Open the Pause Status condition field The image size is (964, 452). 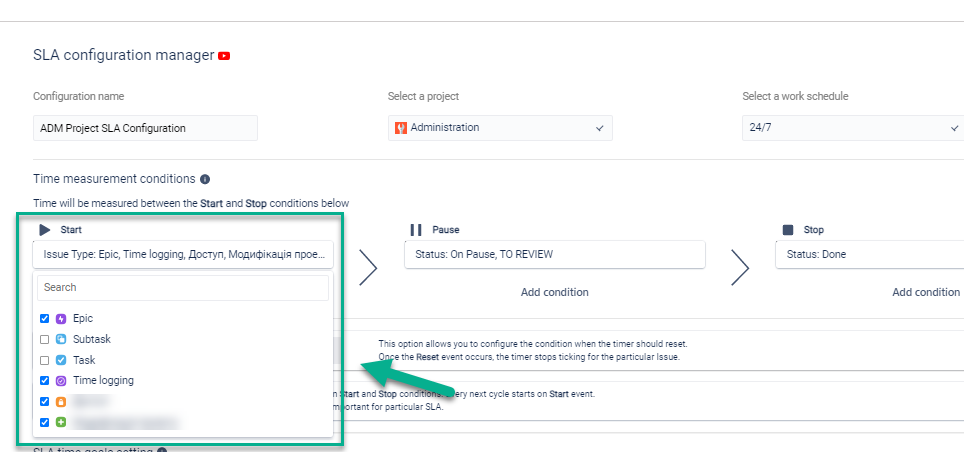[x=555, y=254]
